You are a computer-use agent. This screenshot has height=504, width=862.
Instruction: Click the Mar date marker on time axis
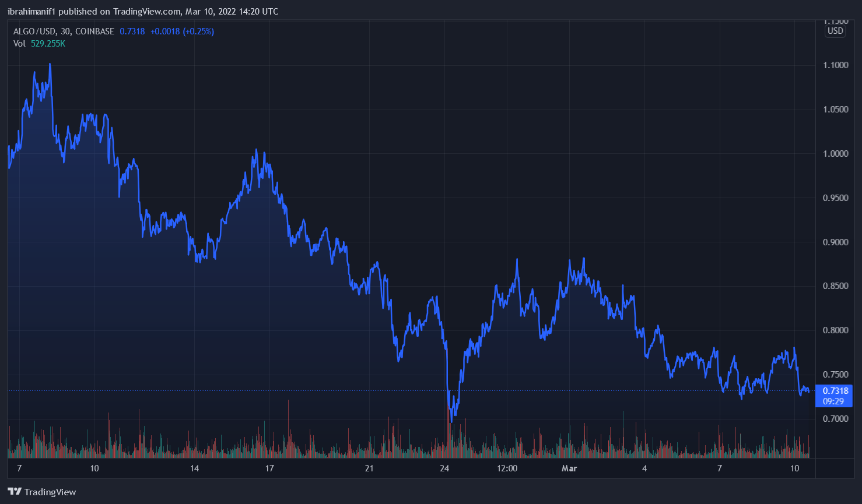[x=569, y=468]
